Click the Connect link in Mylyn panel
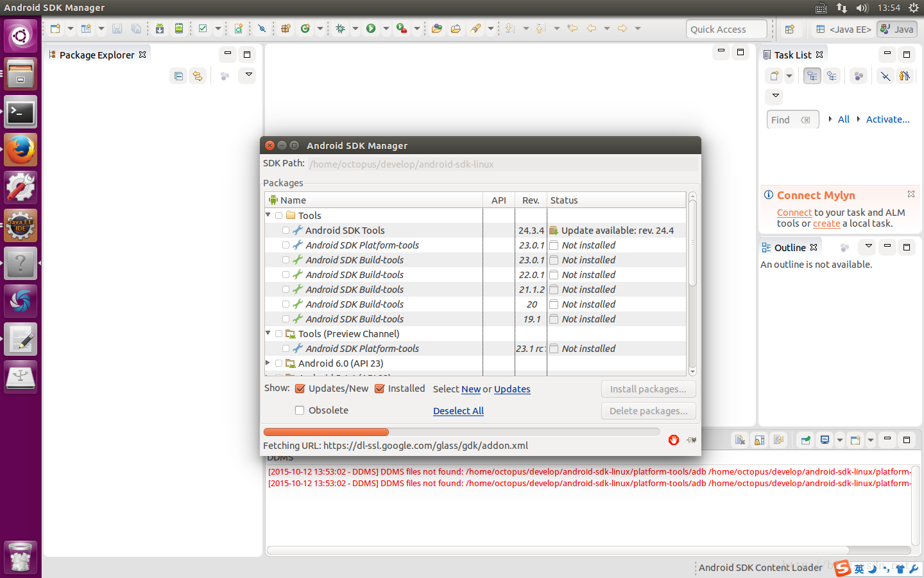 [794, 213]
